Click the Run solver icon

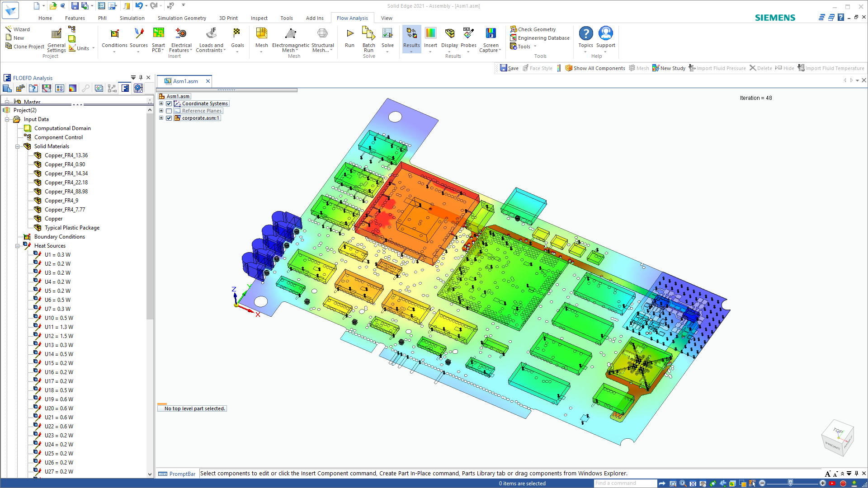click(349, 34)
